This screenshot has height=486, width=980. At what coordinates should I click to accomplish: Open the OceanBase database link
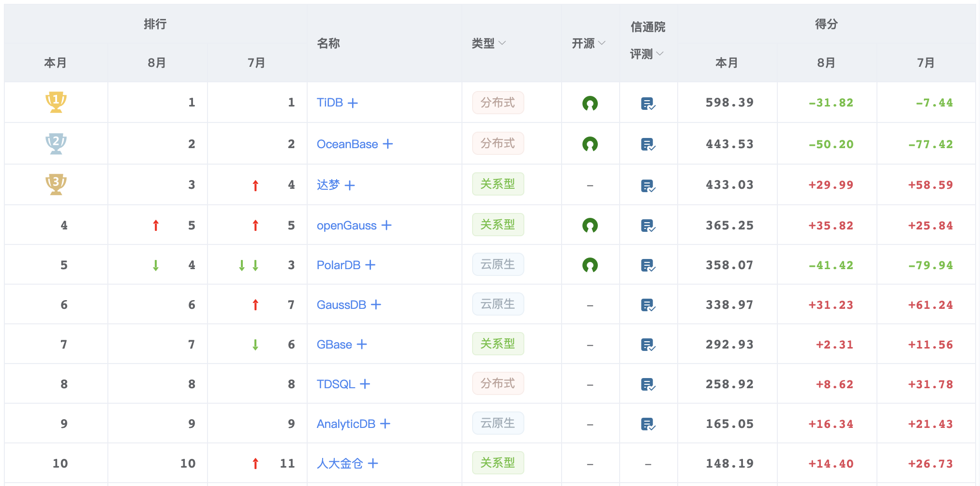(x=347, y=144)
